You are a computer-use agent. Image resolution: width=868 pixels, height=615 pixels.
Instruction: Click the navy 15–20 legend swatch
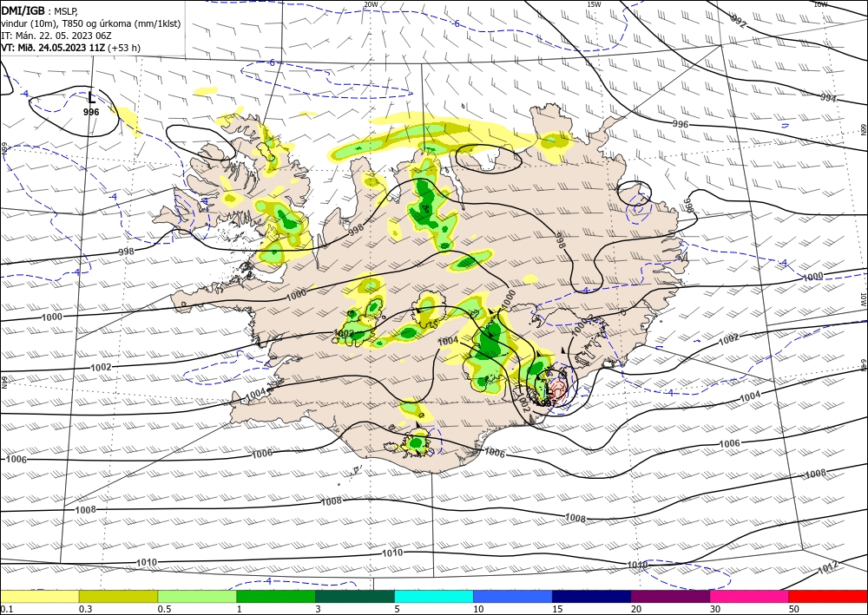coord(592,596)
